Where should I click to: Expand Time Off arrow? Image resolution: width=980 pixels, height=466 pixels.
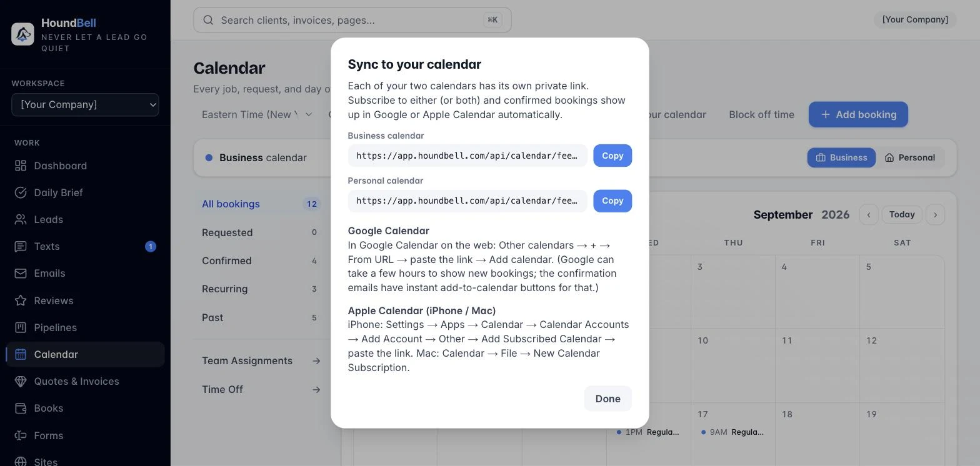[x=316, y=389]
